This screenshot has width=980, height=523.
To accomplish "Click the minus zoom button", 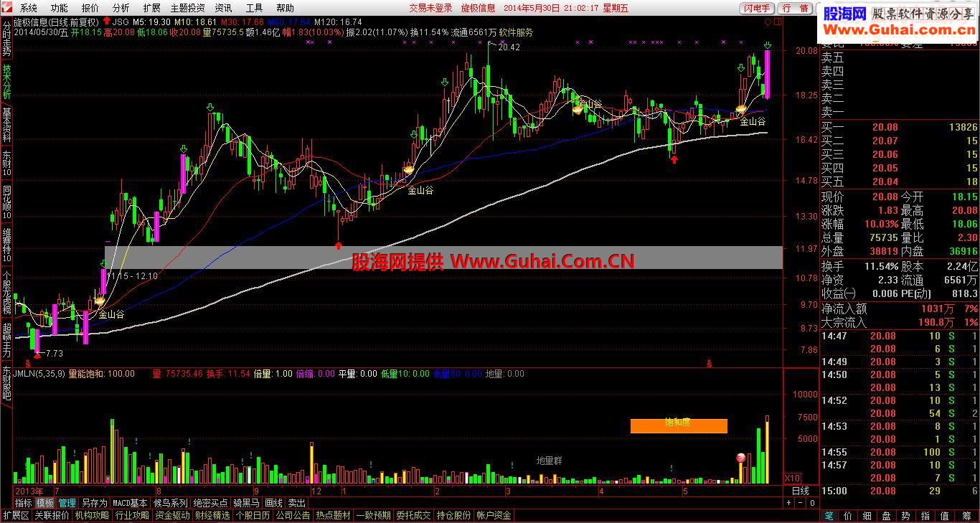I will click(x=801, y=503).
